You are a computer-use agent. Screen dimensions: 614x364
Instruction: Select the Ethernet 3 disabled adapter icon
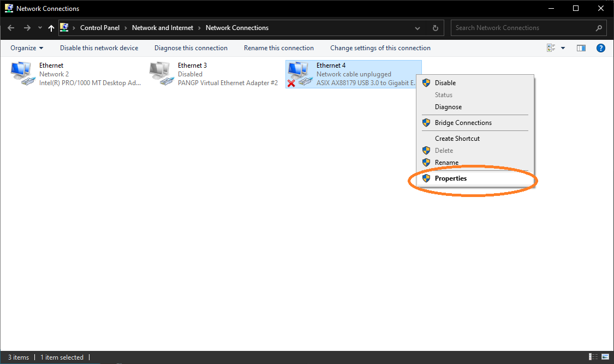click(160, 74)
